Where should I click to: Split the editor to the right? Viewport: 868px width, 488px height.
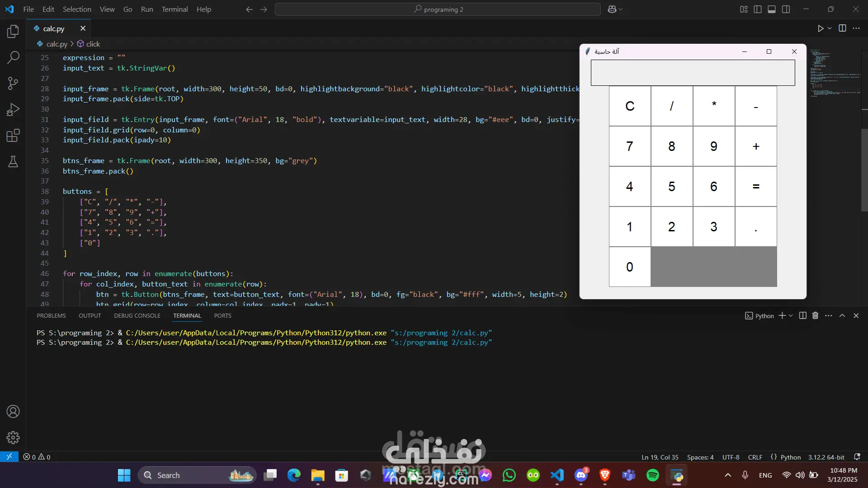(842, 28)
